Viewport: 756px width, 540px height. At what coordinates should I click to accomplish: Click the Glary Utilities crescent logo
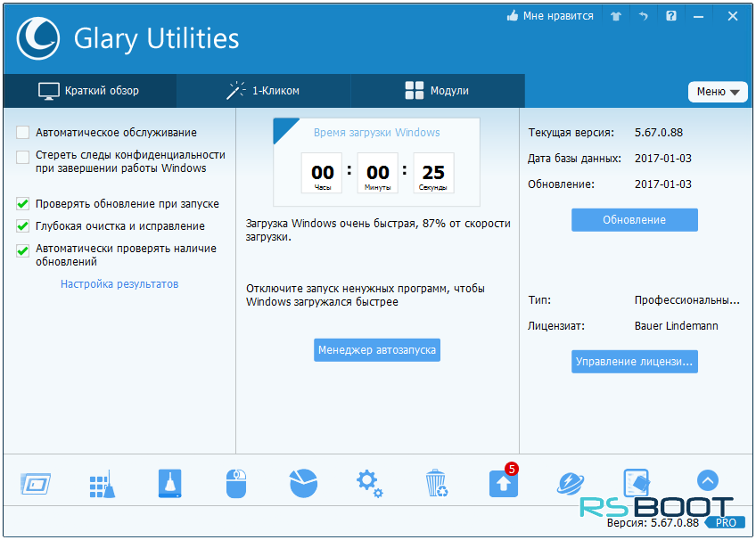38,38
